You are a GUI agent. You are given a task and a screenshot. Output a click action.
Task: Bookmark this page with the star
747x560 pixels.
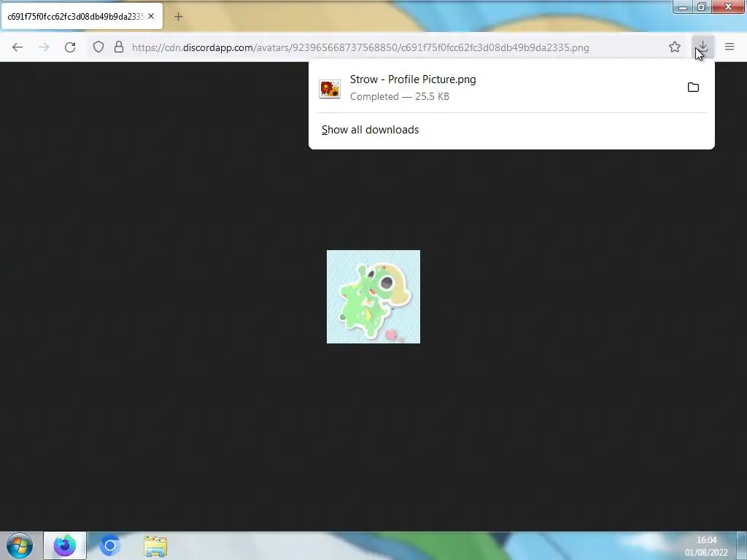click(x=675, y=47)
